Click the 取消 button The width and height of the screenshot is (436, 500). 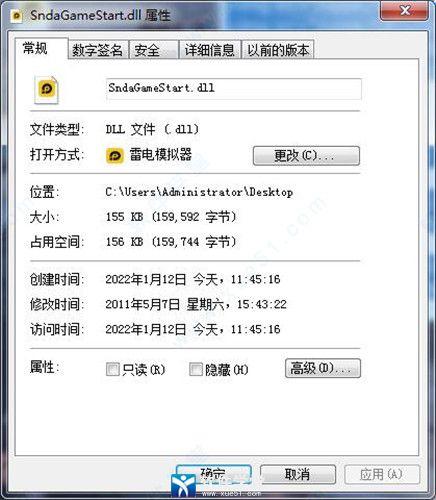point(298,474)
